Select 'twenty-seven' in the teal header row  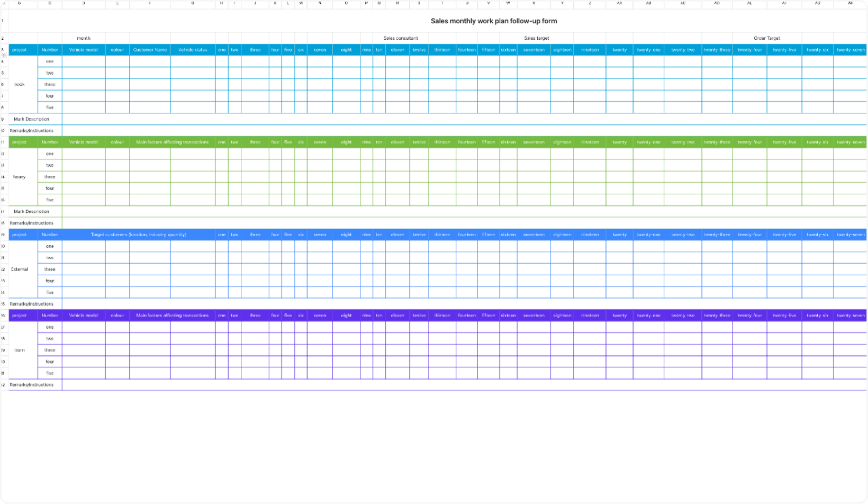[851, 50]
